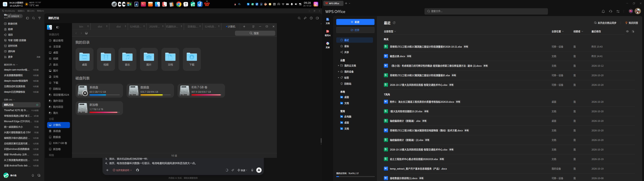644x181 pixels.
Task: Open WPS settings sliders icon
Action: (x=618, y=12)
